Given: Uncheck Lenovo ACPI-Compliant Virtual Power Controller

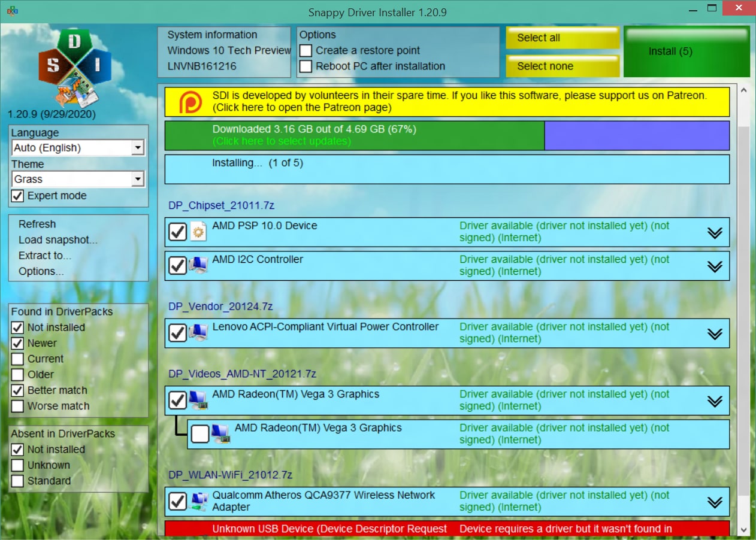Looking at the screenshot, I should pos(177,333).
